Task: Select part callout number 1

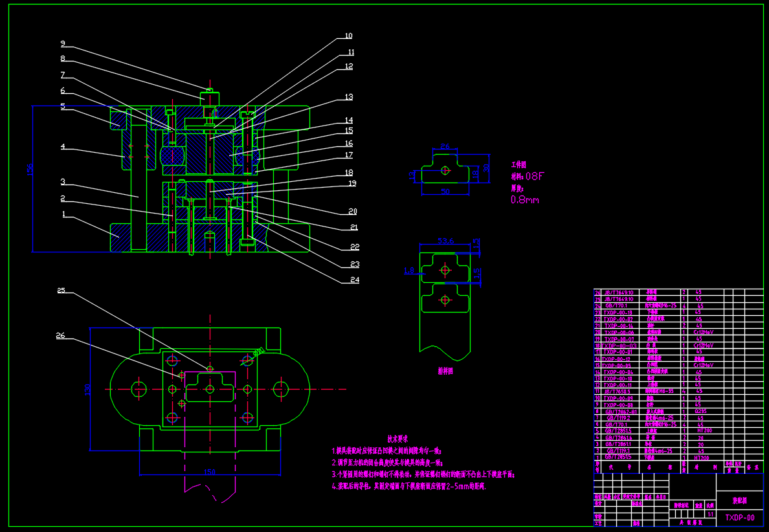Action: [63, 213]
